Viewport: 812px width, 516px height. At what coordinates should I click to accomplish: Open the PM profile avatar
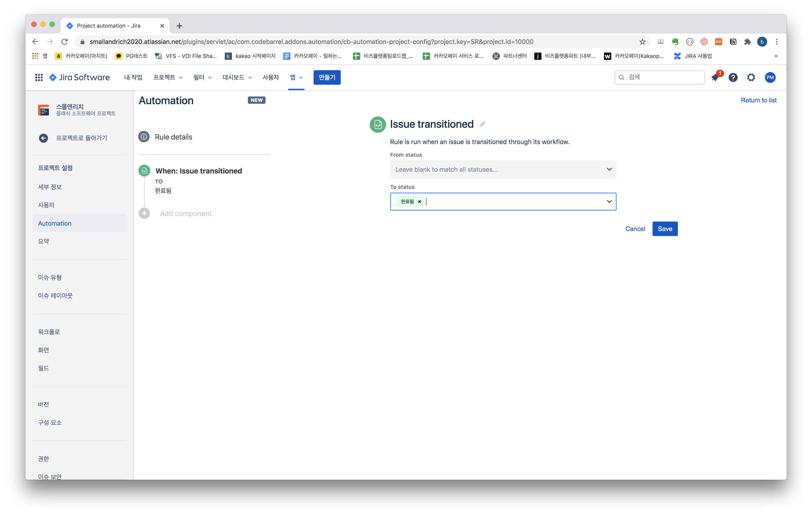coord(770,77)
